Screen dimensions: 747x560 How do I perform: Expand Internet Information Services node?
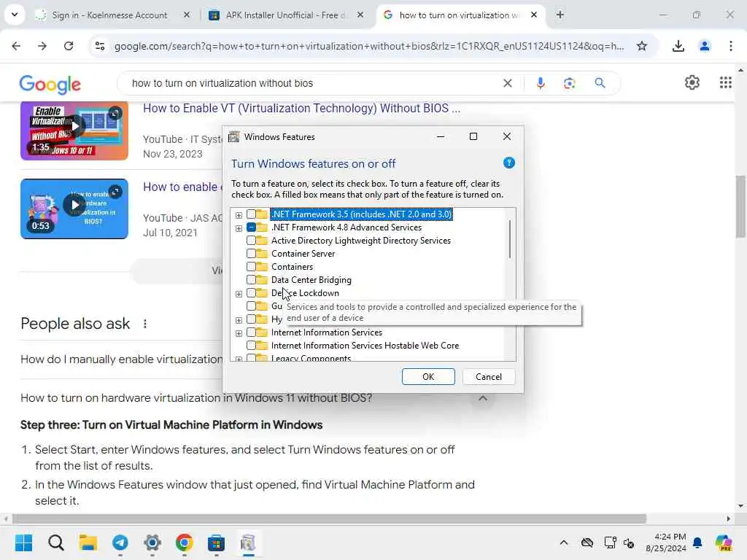[239, 333]
